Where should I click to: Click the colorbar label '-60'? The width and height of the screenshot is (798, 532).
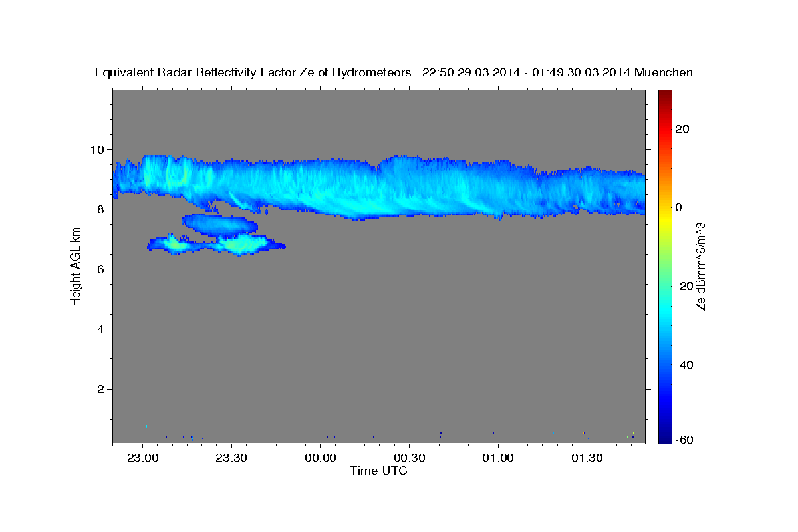click(x=684, y=440)
